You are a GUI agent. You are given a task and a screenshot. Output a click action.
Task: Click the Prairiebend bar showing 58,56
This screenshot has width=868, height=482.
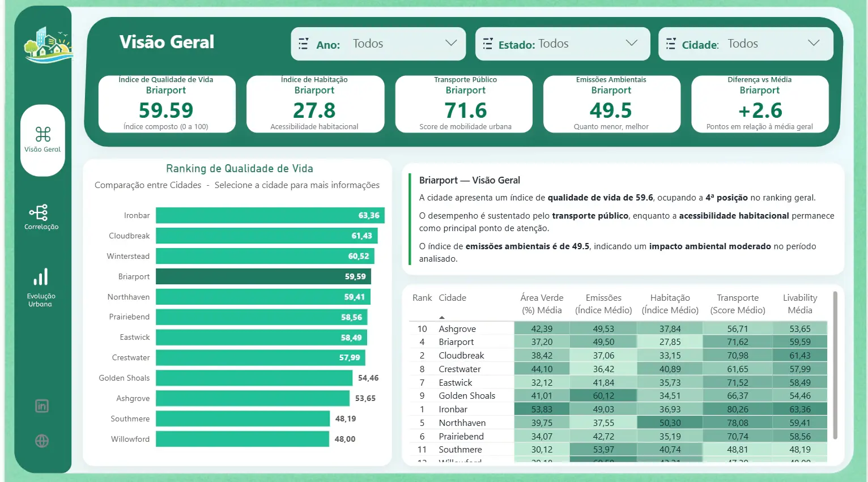click(x=262, y=317)
